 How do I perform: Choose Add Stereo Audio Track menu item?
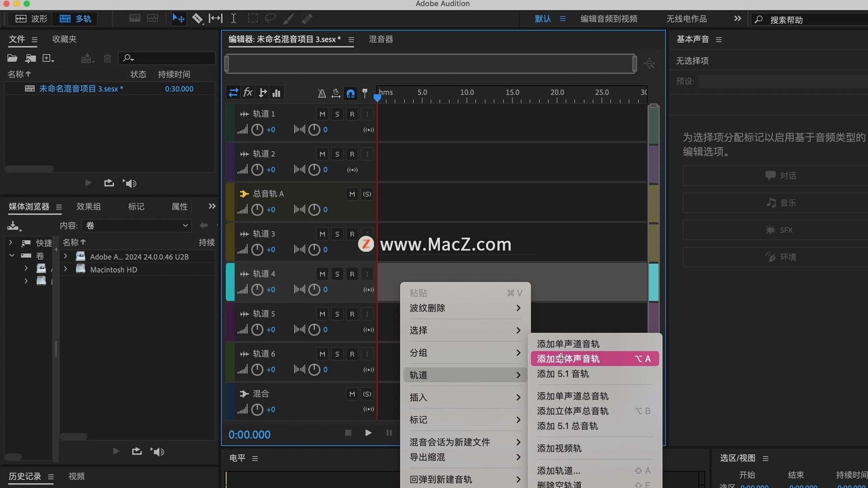[594, 359]
